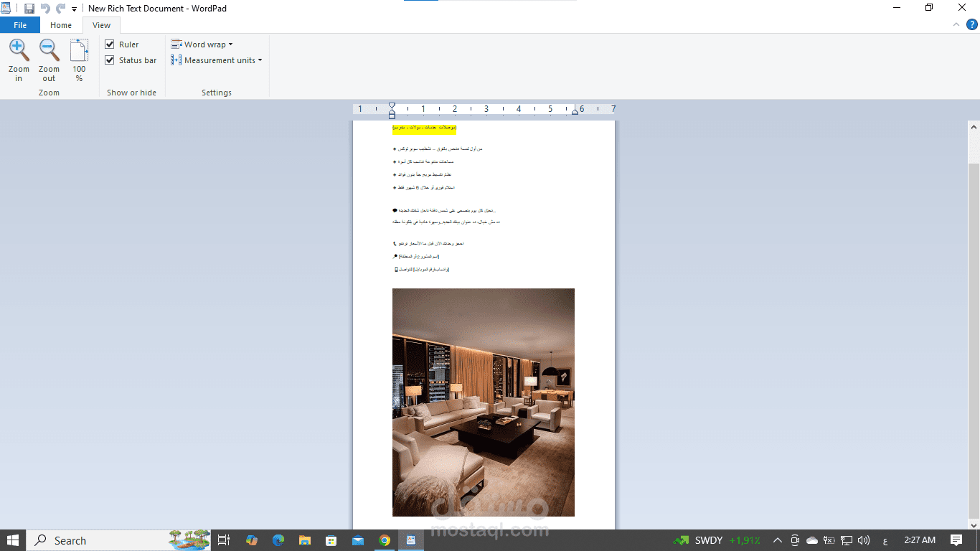
Task: Reset zoom with the 100% page icon
Action: coord(79,50)
